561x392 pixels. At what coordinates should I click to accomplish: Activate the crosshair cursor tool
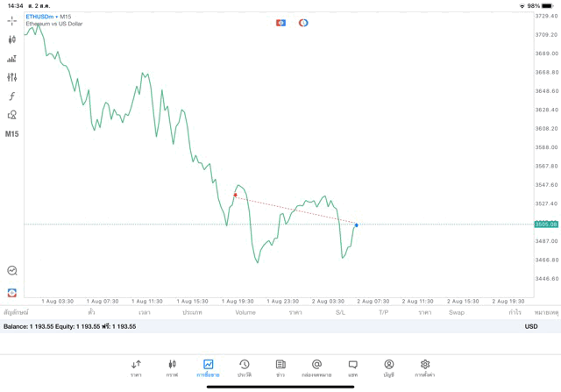point(11,21)
